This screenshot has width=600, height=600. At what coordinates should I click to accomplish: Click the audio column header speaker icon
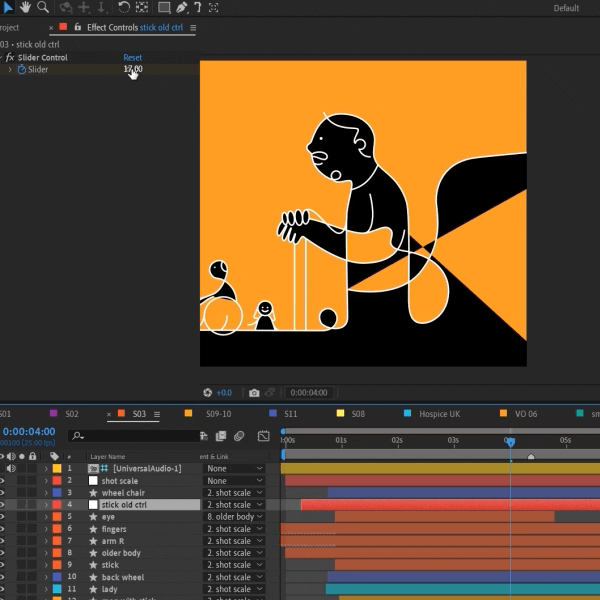click(11, 456)
